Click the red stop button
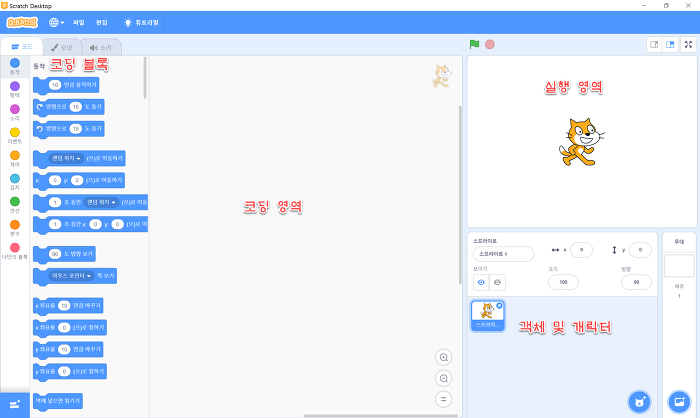700x418 pixels. (x=490, y=44)
